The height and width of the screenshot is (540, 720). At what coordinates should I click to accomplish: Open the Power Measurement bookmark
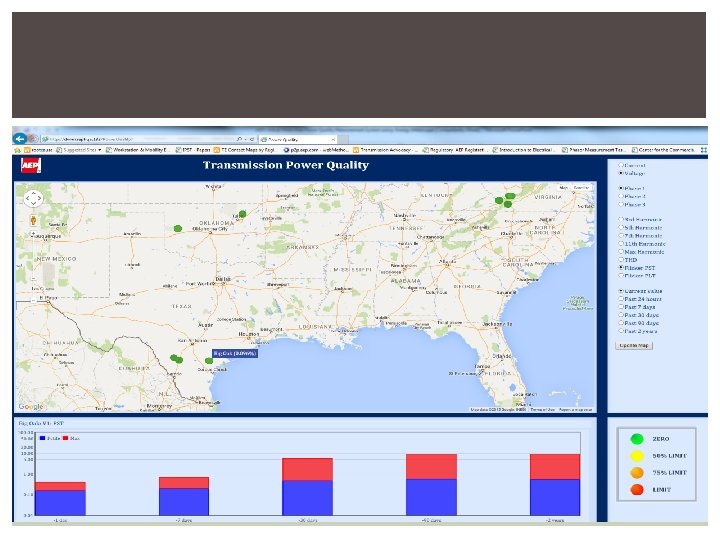pyautogui.click(x=595, y=150)
